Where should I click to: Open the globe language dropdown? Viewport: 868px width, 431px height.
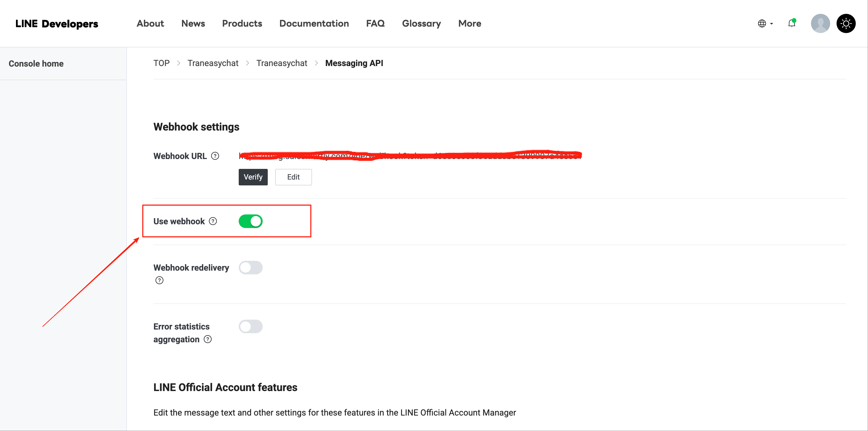(765, 24)
